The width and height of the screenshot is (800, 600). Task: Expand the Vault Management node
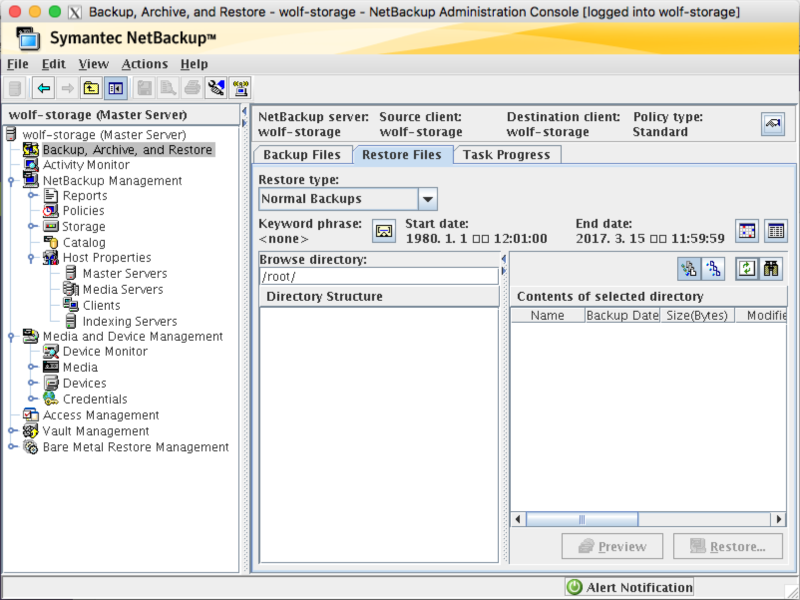[11, 431]
